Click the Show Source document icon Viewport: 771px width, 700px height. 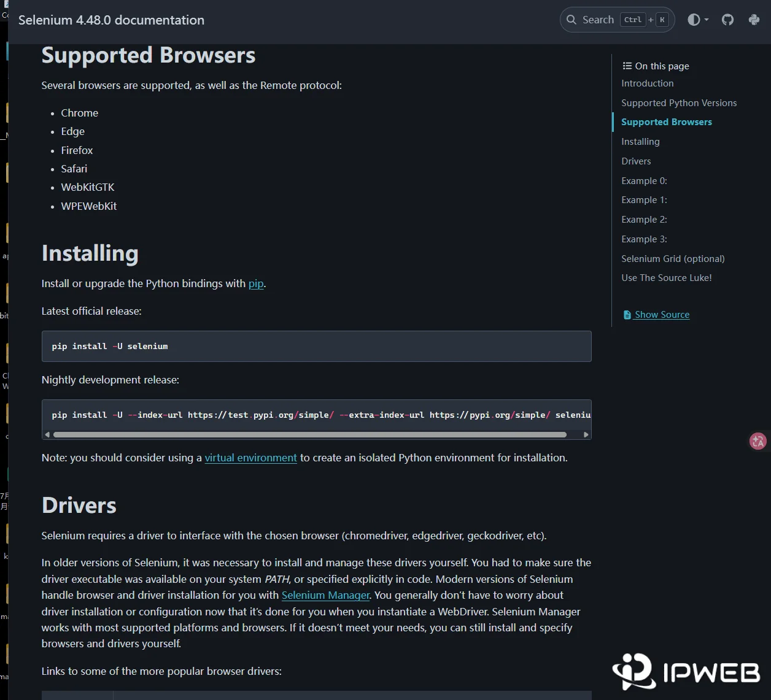pyautogui.click(x=627, y=315)
